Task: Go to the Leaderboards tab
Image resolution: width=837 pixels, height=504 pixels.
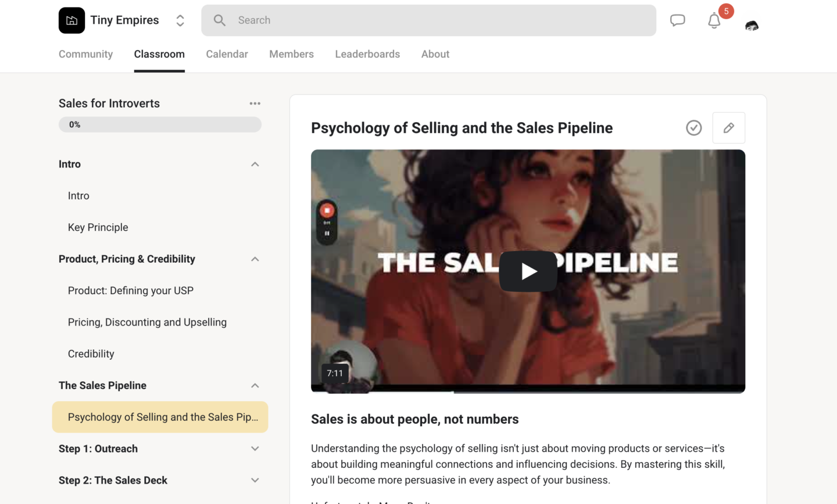Action: pyautogui.click(x=367, y=54)
